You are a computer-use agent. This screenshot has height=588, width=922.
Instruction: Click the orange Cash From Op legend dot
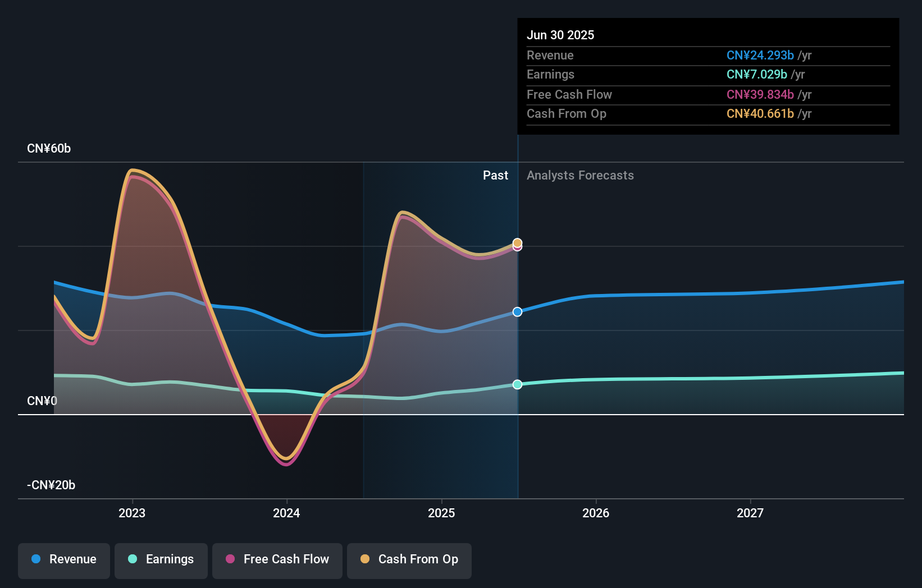365,559
